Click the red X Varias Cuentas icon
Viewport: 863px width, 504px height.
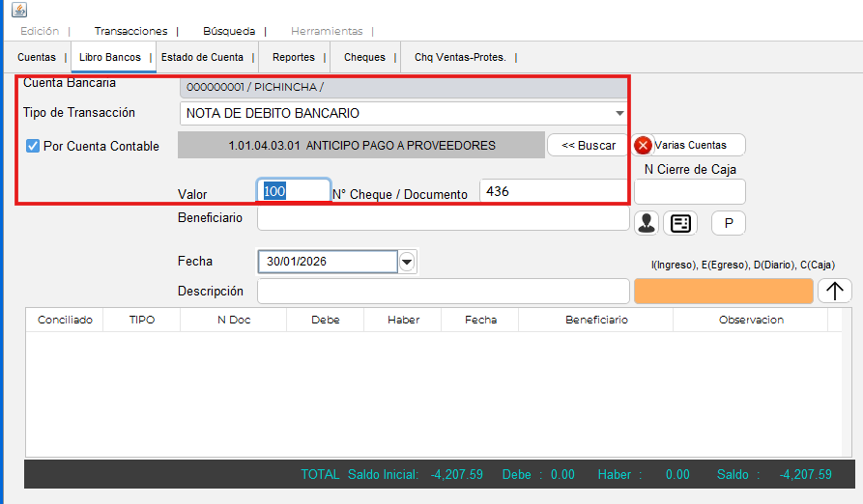point(643,145)
